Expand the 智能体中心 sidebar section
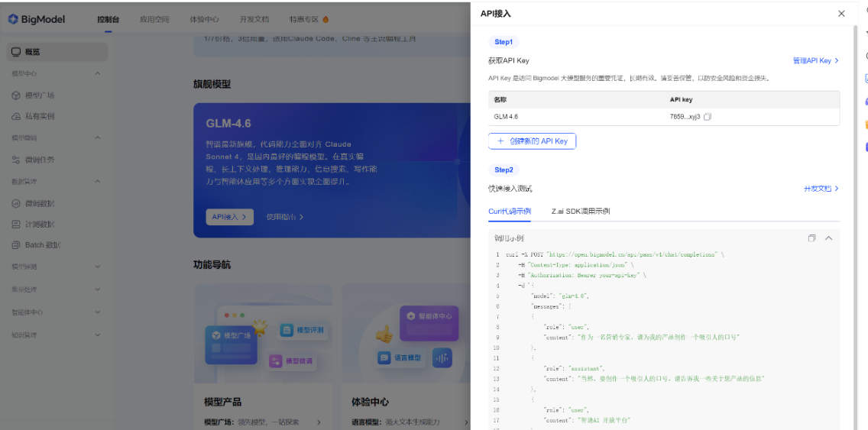The image size is (868, 430). (97, 312)
